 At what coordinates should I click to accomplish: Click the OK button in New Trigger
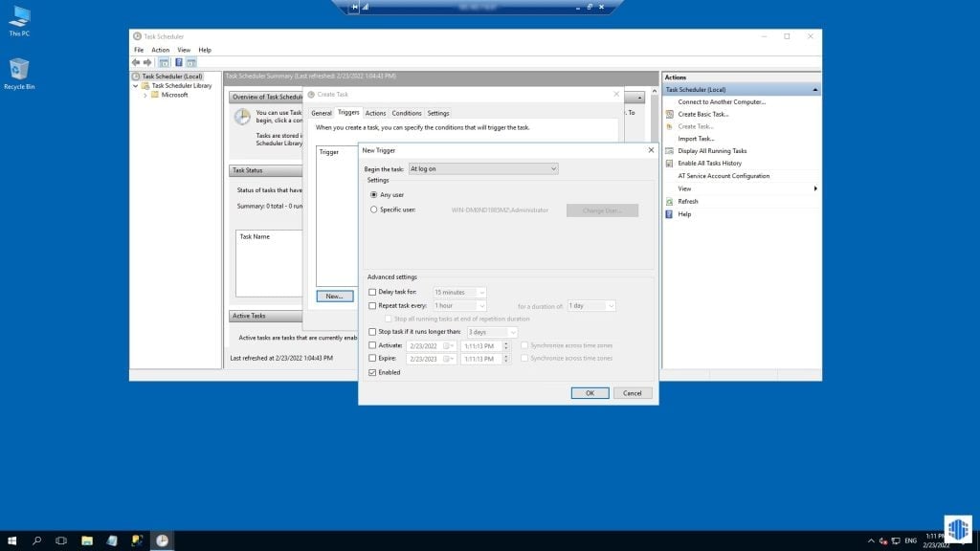point(590,392)
